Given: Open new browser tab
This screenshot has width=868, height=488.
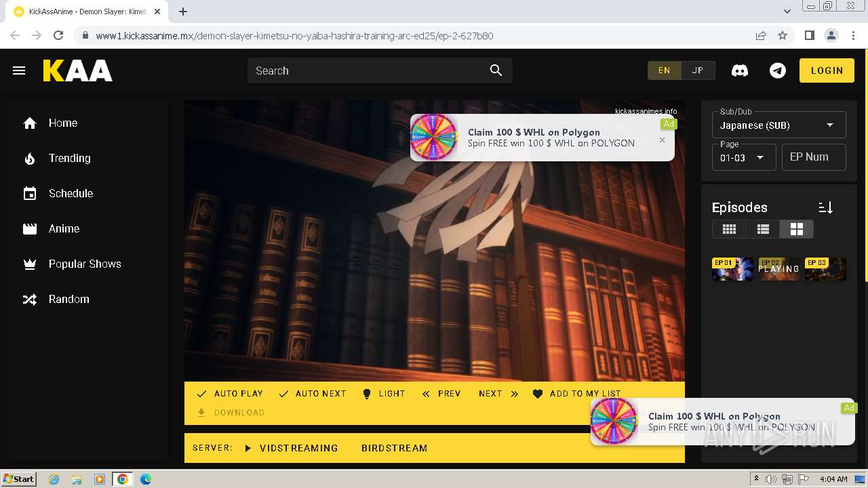Looking at the screenshot, I should (x=183, y=12).
